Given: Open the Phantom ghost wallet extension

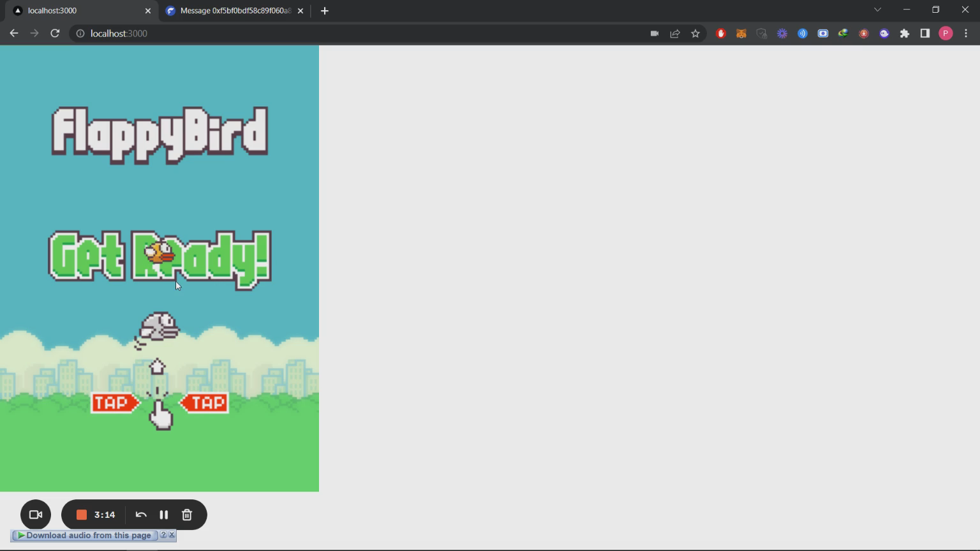Looking at the screenshot, I should 884,33.
